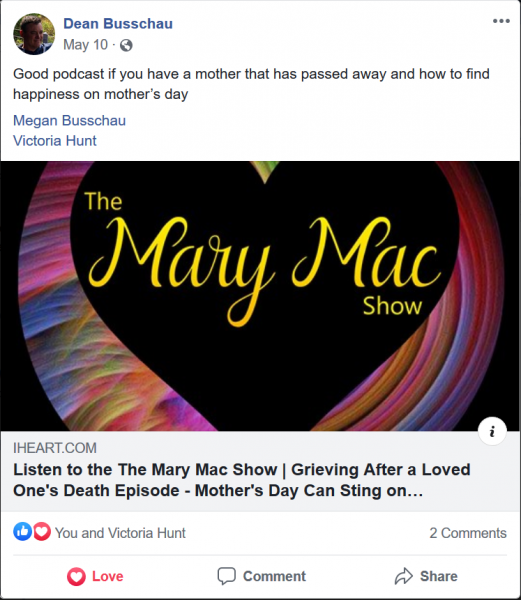The image size is (521, 600).
Task: Open tagged Victoria Hunt's profile
Action: (55, 140)
